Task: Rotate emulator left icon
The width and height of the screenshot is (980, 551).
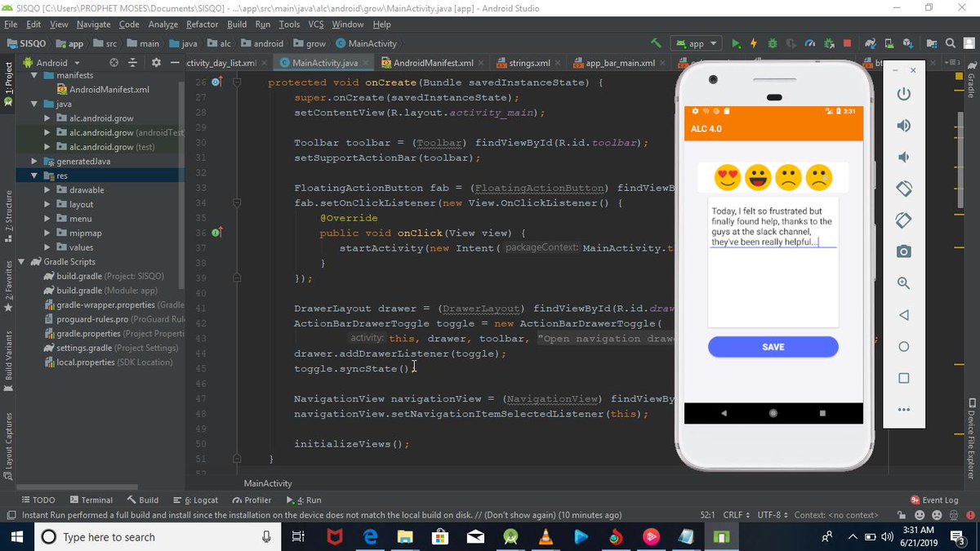Action: (903, 189)
